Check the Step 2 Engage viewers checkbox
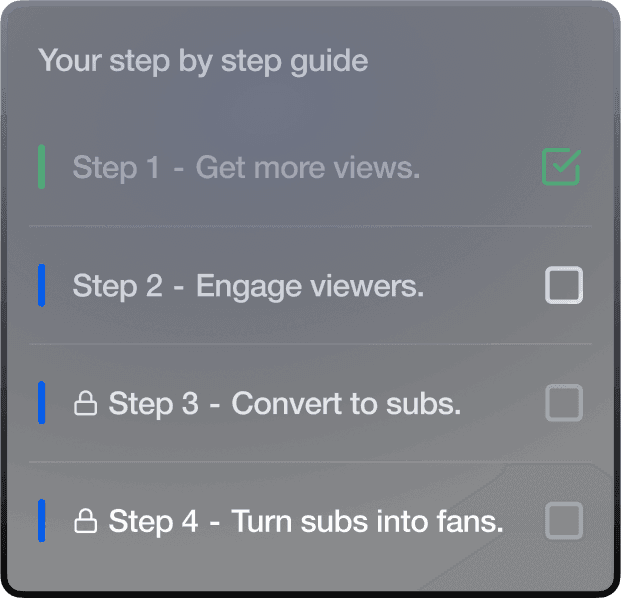The height and width of the screenshot is (598, 621). pyautogui.click(x=564, y=286)
